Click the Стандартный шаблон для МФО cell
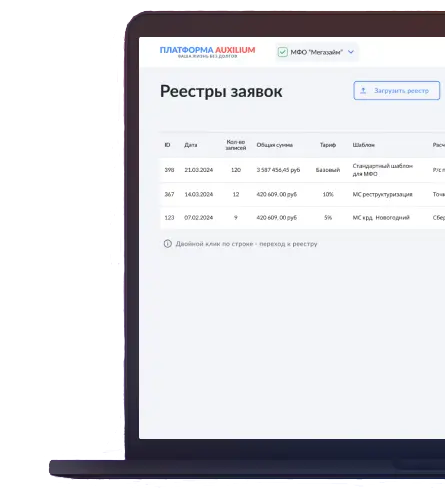Viewport: 445px width, 490px height. [x=383, y=170]
